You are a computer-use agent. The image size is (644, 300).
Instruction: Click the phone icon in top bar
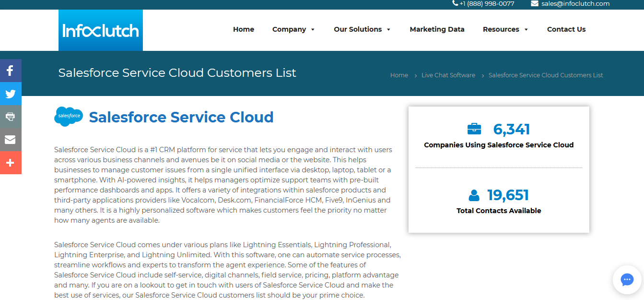pyautogui.click(x=455, y=3)
